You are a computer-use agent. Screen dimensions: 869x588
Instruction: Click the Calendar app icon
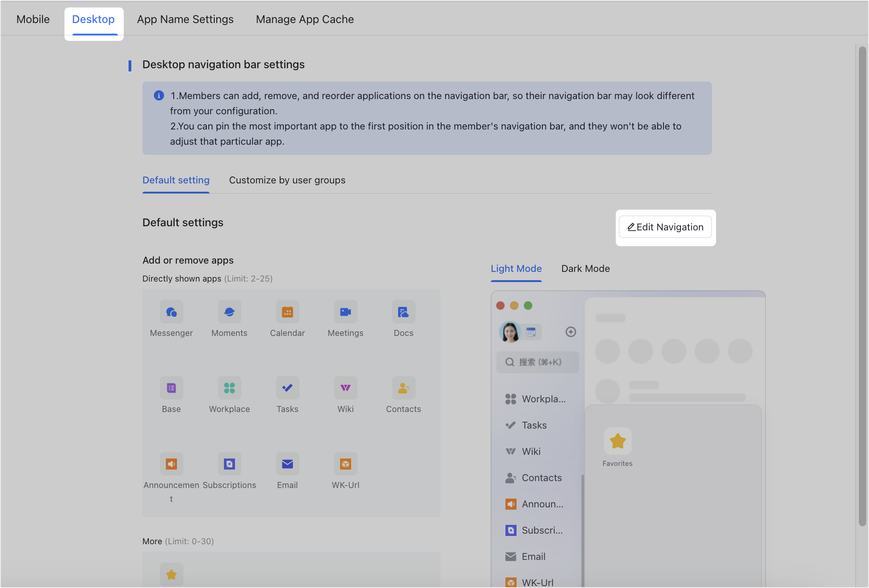[x=288, y=312]
